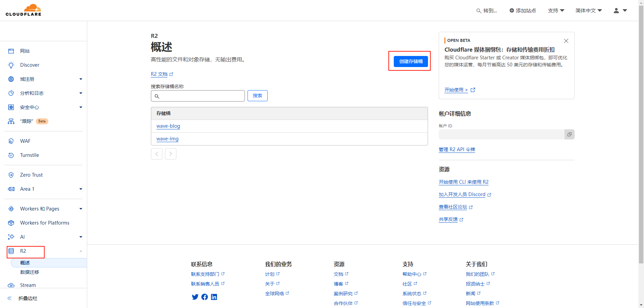Open the 共享反馈 link
644x308 pixels.
(x=451, y=220)
